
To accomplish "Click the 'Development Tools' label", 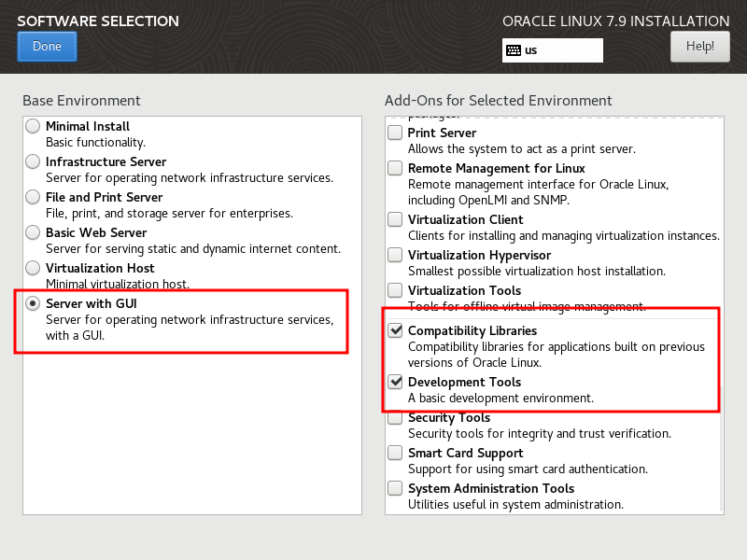I will (464, 383).
